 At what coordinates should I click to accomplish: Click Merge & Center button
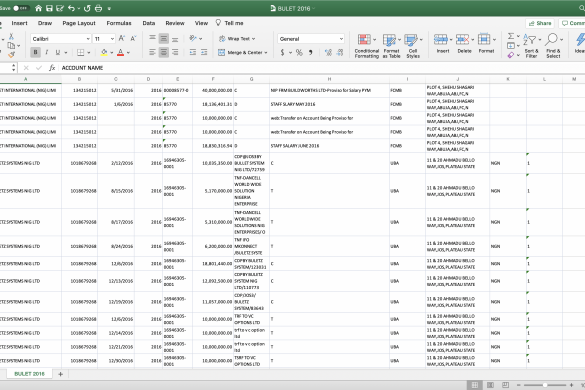[243, 53]
